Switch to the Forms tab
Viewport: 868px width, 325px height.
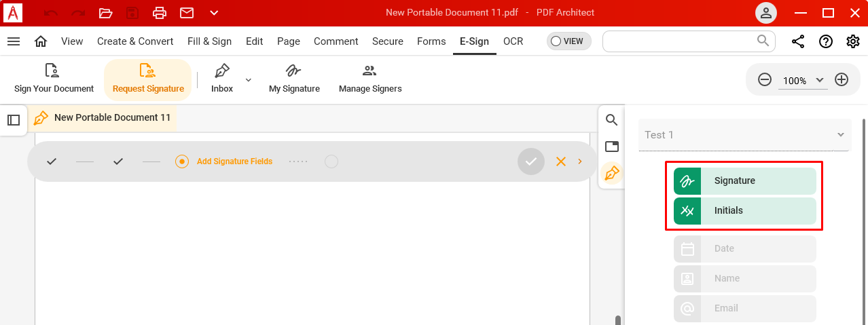tap(431, 41)
